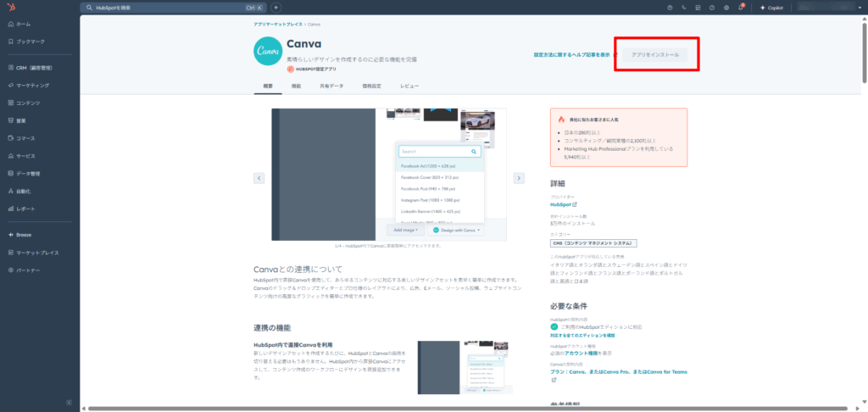Image resolution: width=868 pixels, height=412 pixels.
Task: Click the アプリをインストール button
Action: 655,55
